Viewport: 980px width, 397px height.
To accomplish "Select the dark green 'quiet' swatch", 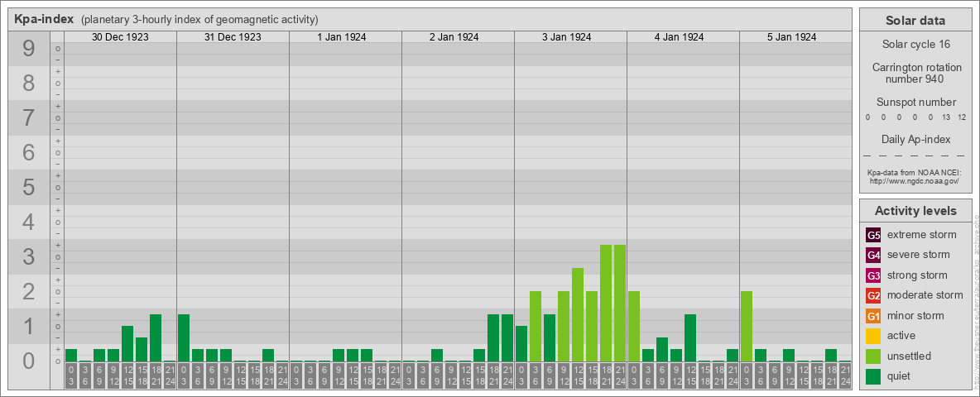I will pyautogui.click(x=874, y=375).
